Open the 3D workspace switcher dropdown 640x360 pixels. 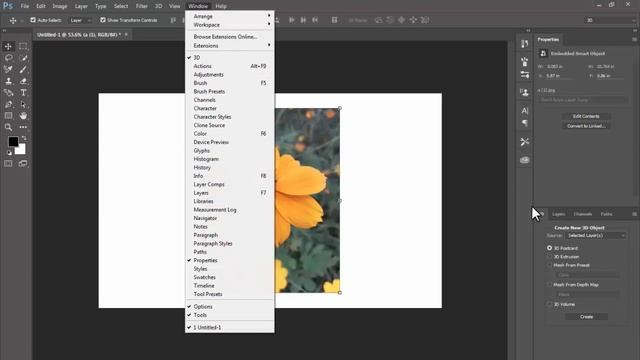click(610, 20)
